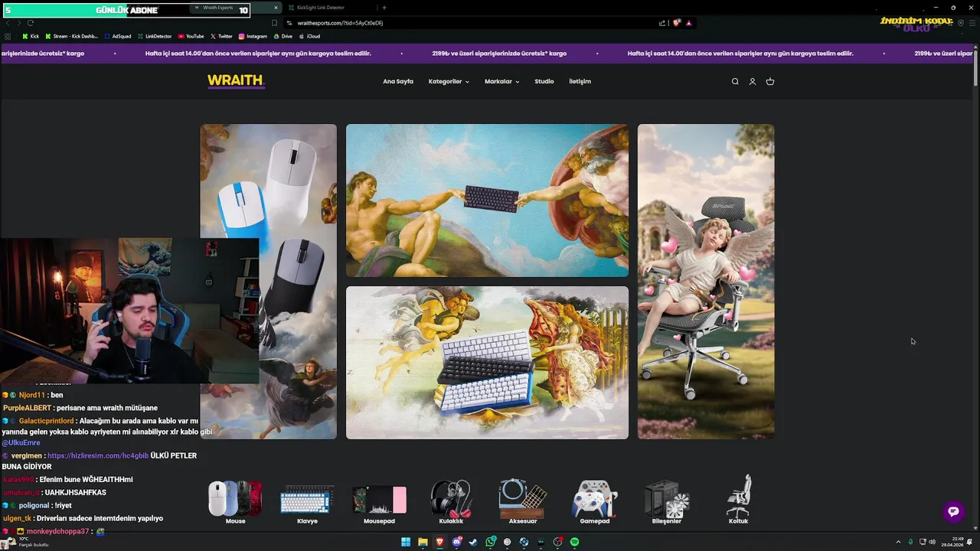Screen dimensions: 980x551
Task: Open the shopping cart icon
Action: (x=770, y=82)
